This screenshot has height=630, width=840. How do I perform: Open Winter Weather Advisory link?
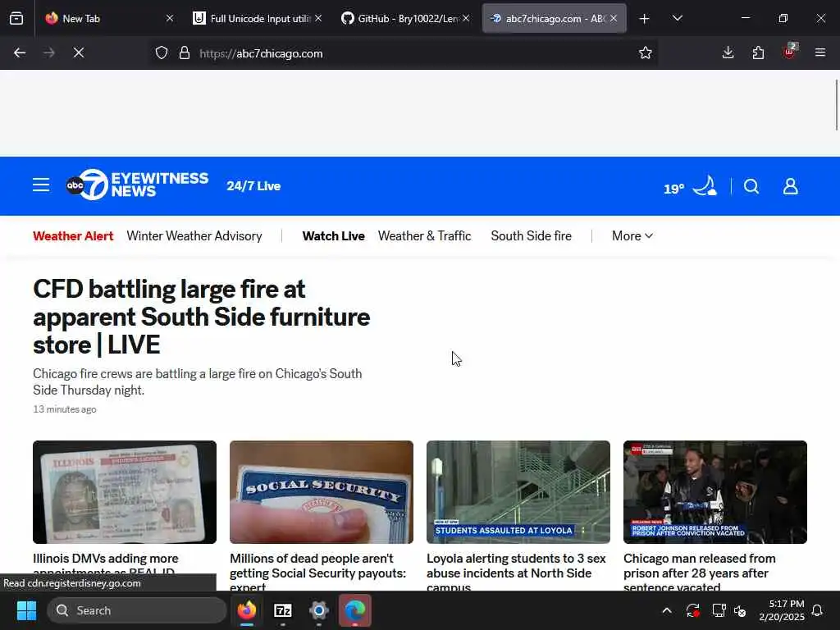tap(194, 236)
